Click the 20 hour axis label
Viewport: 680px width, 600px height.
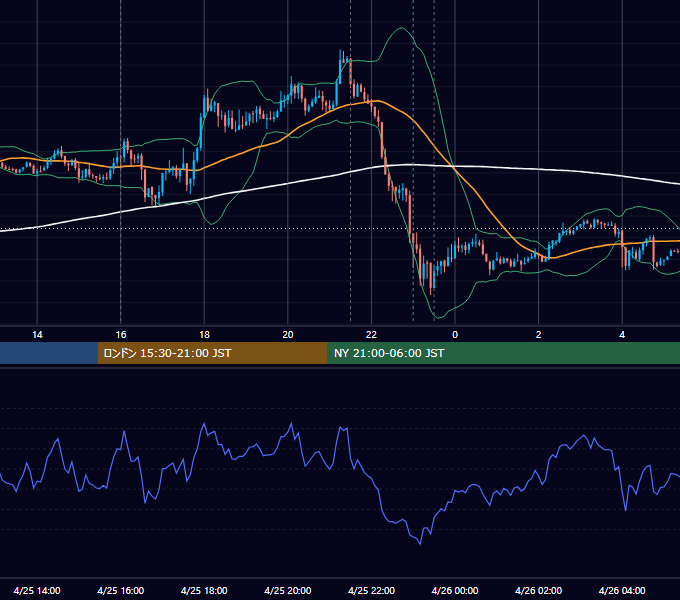[288, 335]
